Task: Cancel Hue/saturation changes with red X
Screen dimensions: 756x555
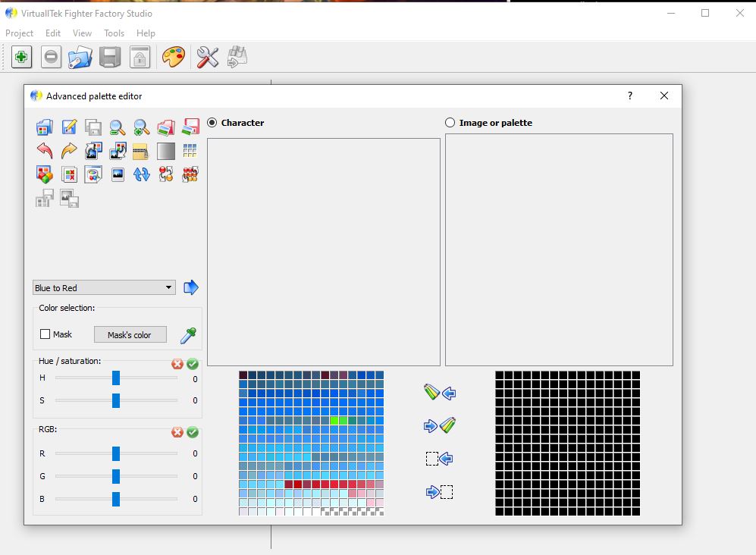Action: tap(177, 364)
